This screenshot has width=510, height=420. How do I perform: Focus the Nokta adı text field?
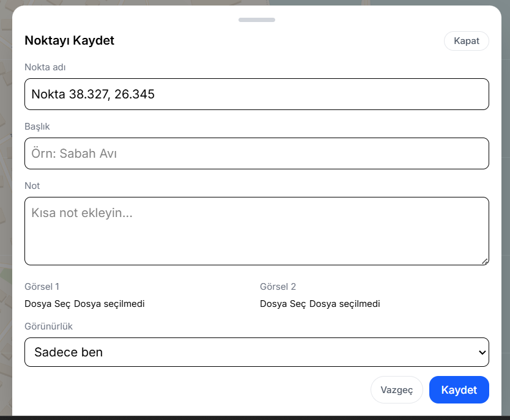(x=256, y=94)
